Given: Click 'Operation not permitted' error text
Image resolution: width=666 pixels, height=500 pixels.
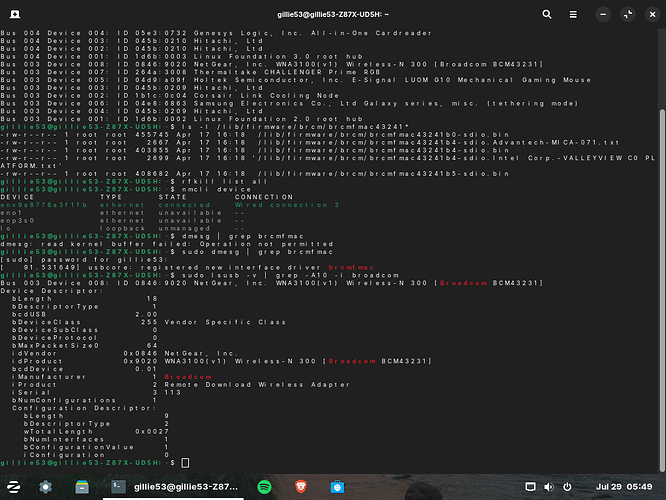Looking at the screenshot, I should [x=266, y=244].
